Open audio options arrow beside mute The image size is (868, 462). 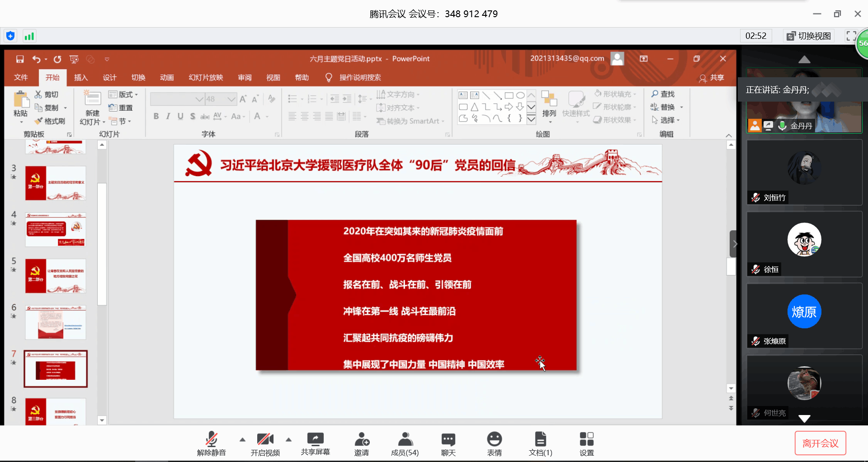click(x=242, y=439)
